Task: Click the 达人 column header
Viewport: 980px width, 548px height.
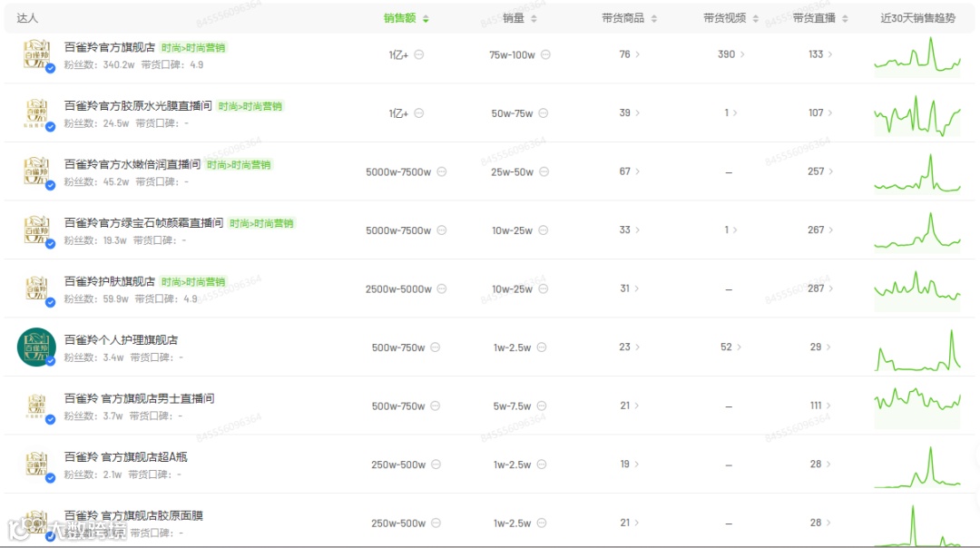Action: tap(27, 18)
